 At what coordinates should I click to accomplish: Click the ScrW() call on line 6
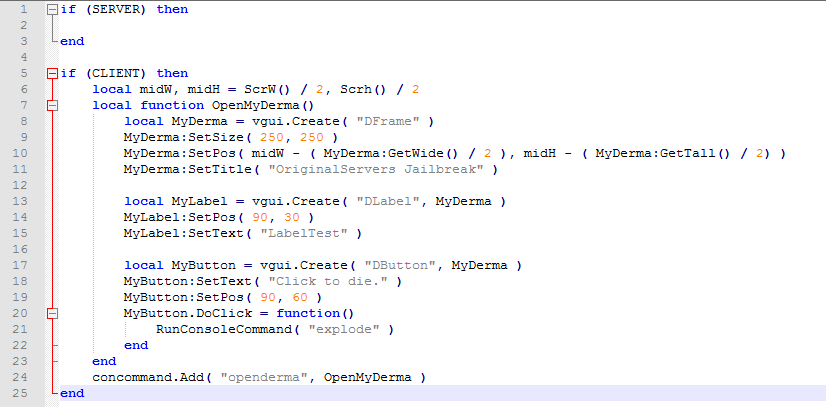pos(268,90)
